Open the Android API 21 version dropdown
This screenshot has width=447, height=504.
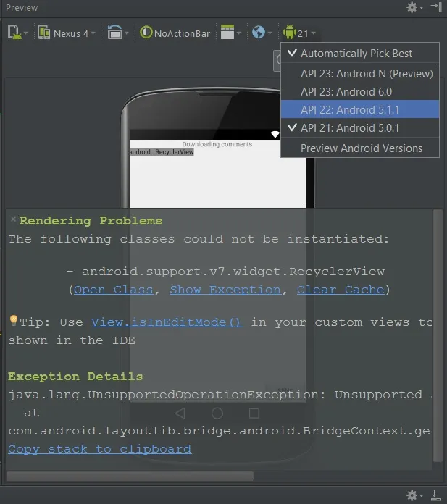coord(299,33)
